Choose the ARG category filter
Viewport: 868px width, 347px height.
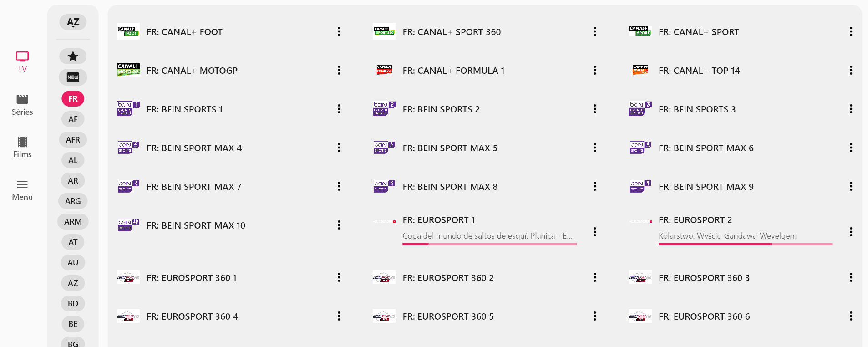(73, 201)
